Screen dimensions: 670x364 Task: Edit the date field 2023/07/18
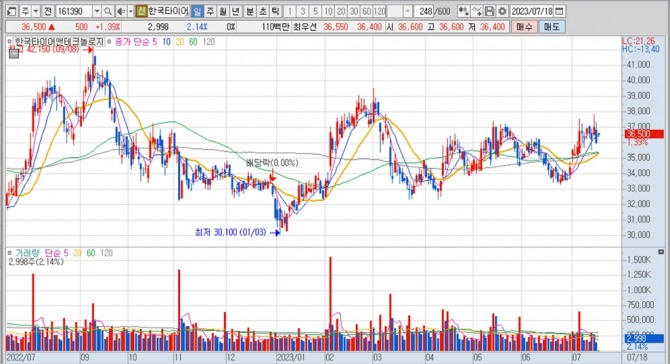pos(532,11)
